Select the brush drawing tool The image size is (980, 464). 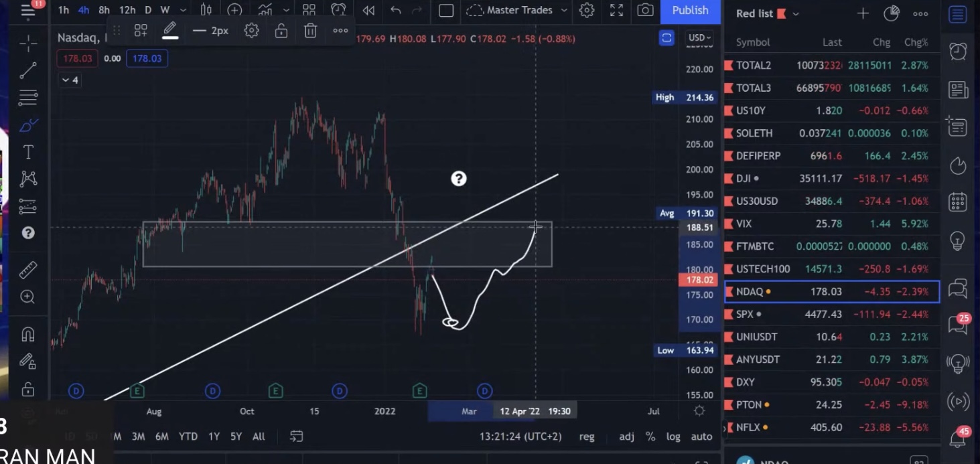click(x=28, y=125)
